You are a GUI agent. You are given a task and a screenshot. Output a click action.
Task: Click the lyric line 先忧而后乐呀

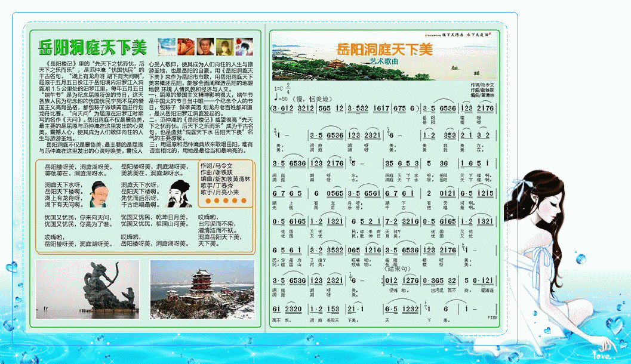click(x=140, y=198)
